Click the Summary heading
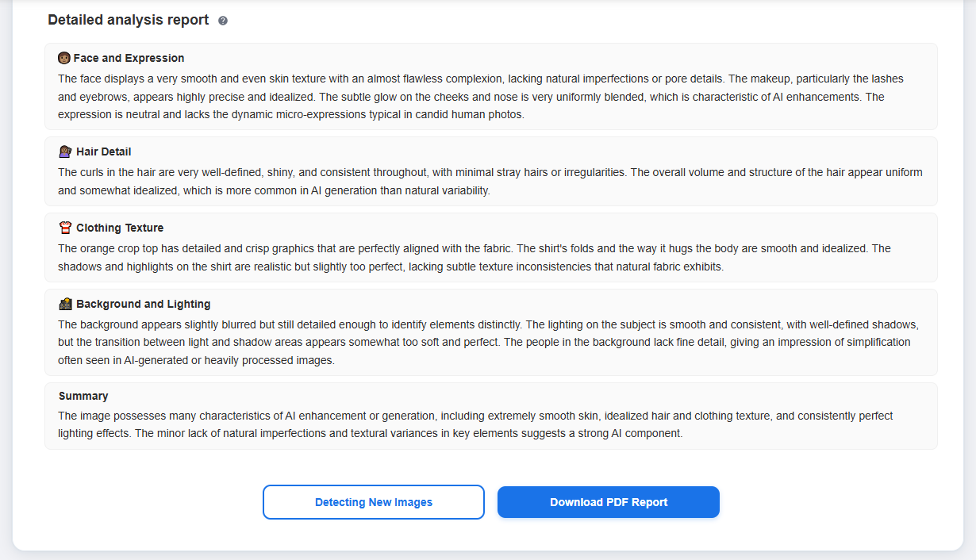 [x=83, y=396]
